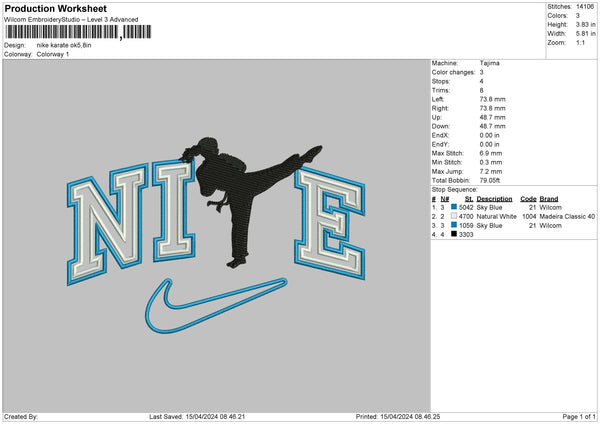The height and width of the screenshot is (424, 600).
Task: Click the barcode in the header
Action: tap(78, 32)
